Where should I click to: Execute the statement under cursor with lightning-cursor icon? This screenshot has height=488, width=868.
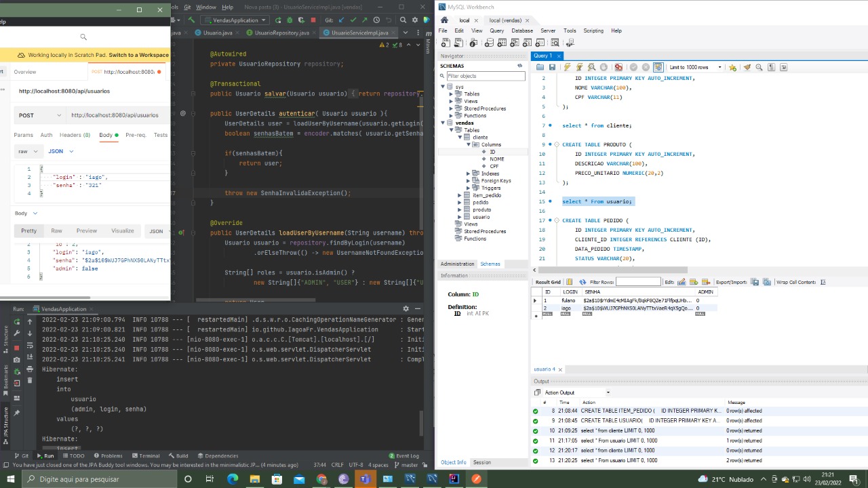[579, 67]
